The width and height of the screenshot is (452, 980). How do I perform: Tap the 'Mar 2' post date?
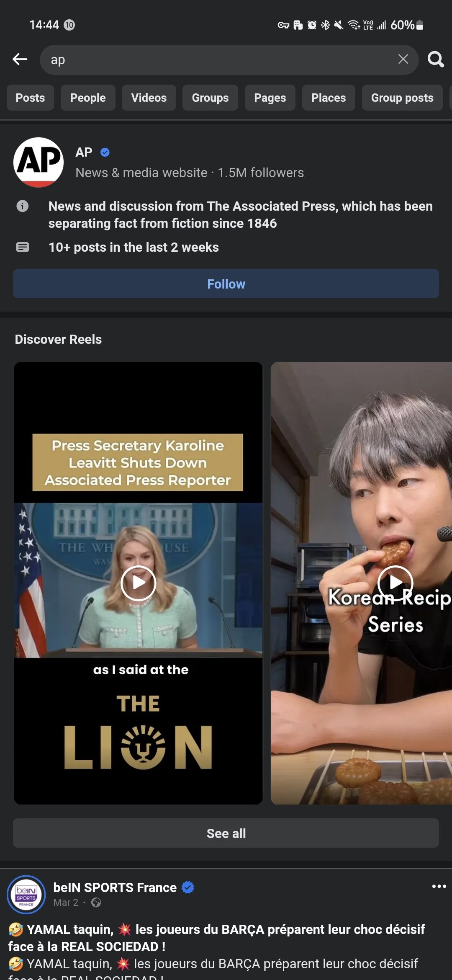(66, 903)
